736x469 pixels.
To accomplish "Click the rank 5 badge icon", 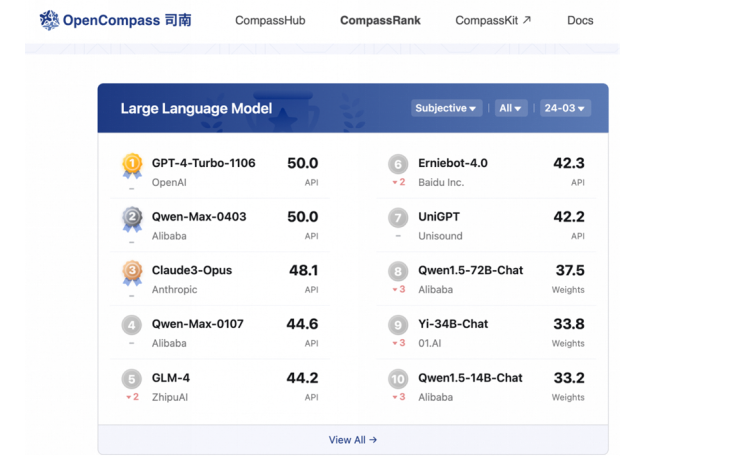I will click(132, 379).
